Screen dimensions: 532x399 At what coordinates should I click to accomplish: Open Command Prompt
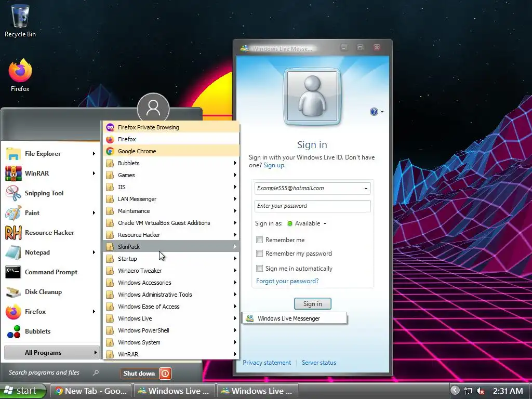(x=50, y=272)
